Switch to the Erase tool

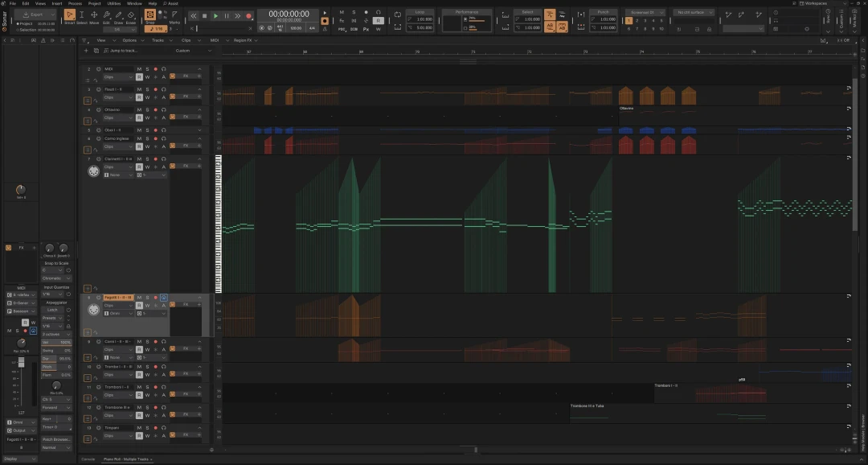point(131,17)
